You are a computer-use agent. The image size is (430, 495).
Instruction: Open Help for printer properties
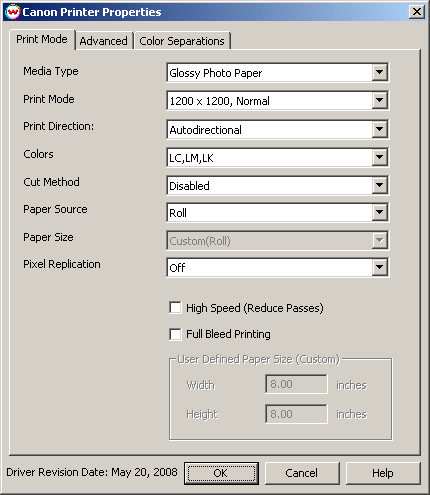(383, 473)
